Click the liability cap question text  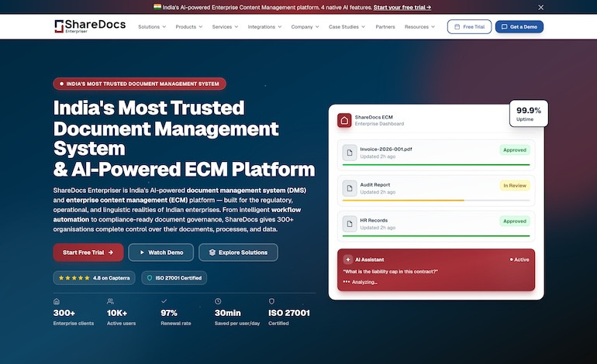(x=390, y=271)
